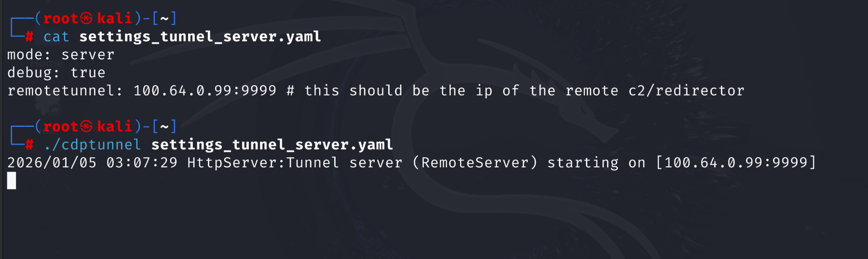
Task: Click the 'cat' command text
Action: 56,37
